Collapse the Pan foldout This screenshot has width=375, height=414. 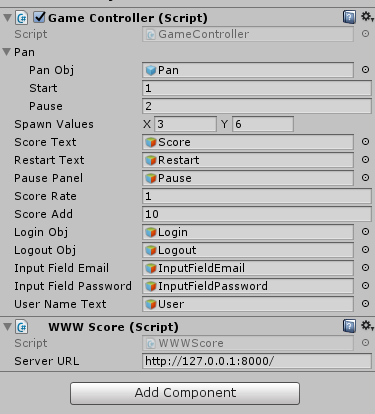6,52
